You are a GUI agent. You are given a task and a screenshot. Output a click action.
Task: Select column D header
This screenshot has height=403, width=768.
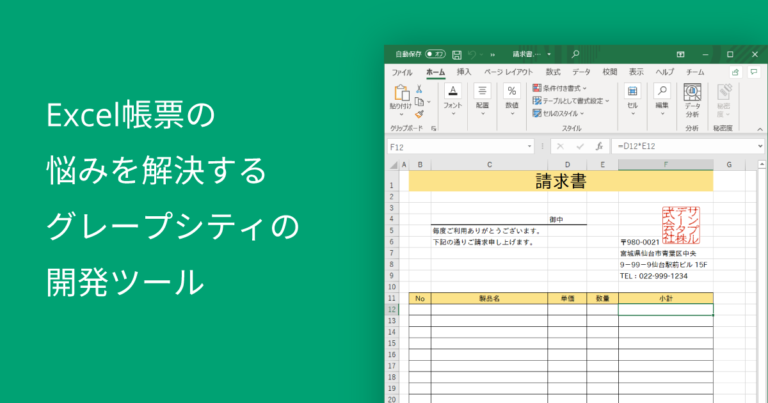[567, 165]
